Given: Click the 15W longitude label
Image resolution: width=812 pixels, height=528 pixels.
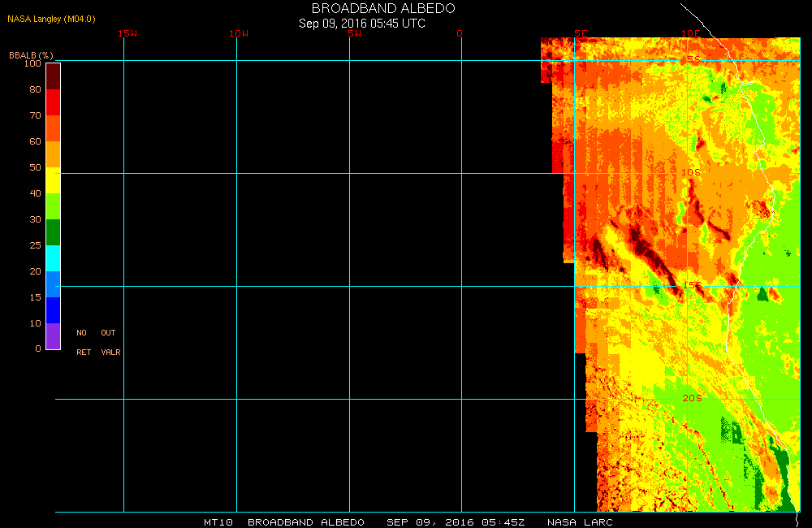Looking at the screenshot, I should click(127, 33).
